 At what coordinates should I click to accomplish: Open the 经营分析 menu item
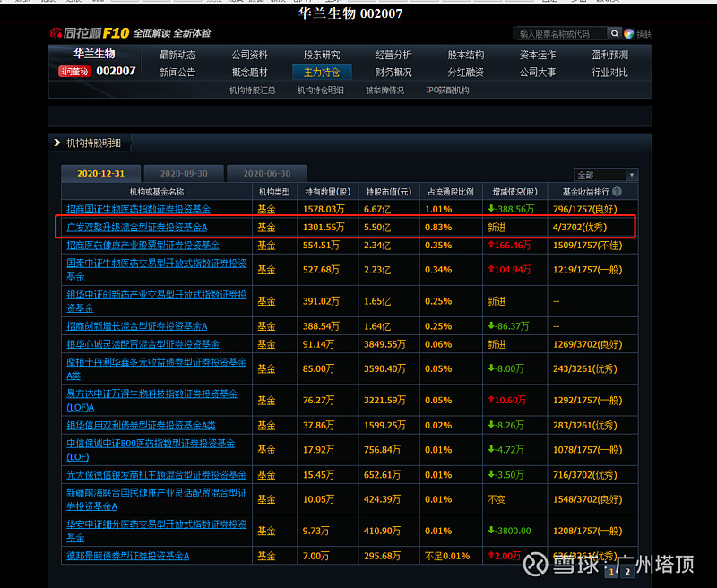coord(393,55)
